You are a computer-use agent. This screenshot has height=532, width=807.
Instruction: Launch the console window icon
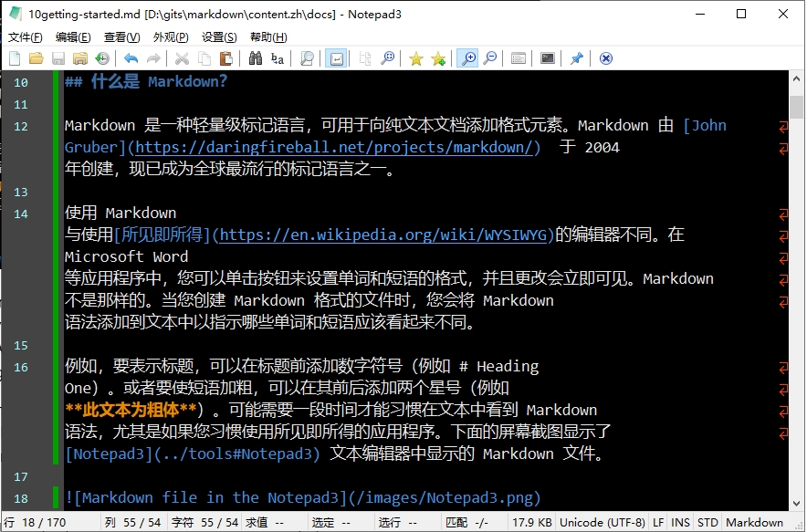(546, 57)
